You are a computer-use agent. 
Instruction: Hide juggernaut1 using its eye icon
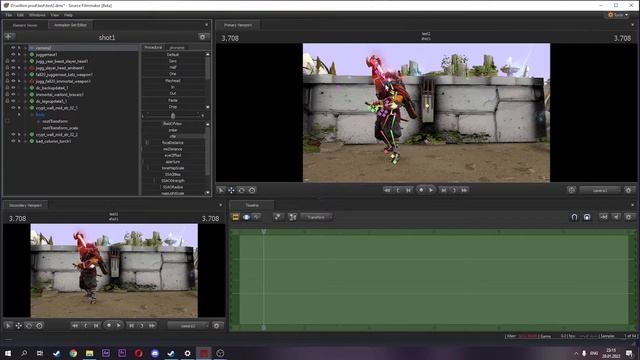point(13,54)
